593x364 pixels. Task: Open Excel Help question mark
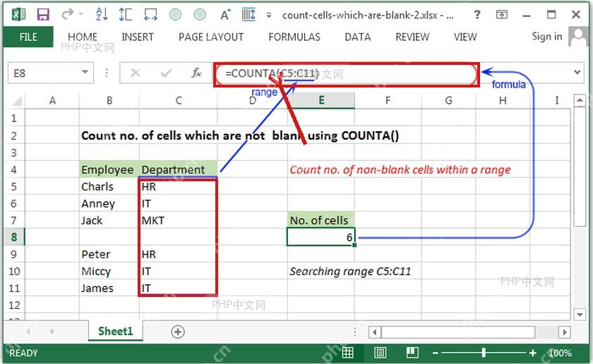pyautogui.click(x=477, y=15)
